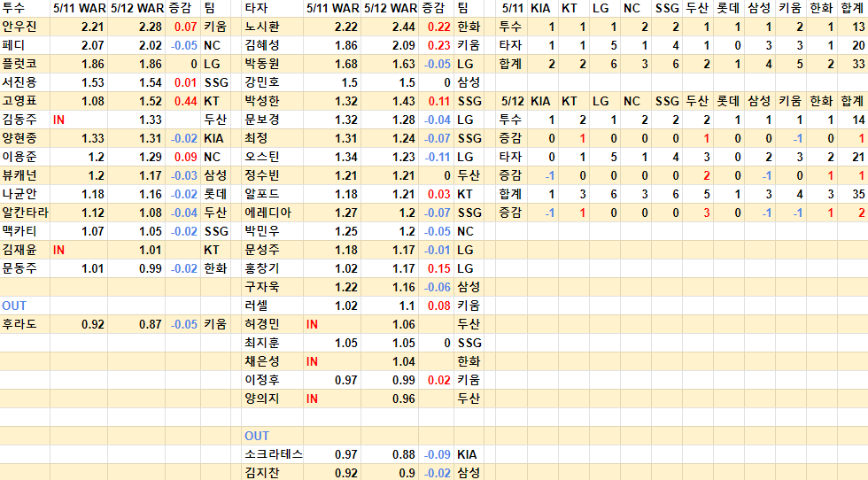Click the IN marker in 김동주's row
This screenshot has height=480, width=868.
coord(59,120)
